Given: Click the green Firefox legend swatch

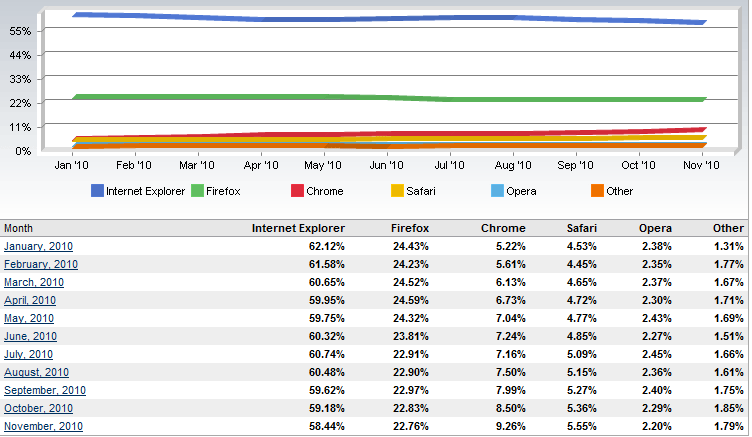Looking at the screenshot, I should point(198,190).
